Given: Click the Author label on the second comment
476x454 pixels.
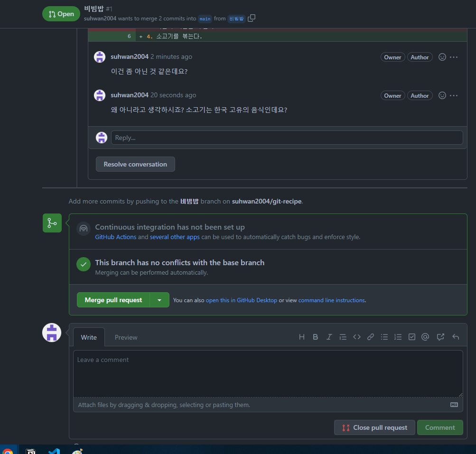Looking at the screenshot, I should click(x=420, y=96).
